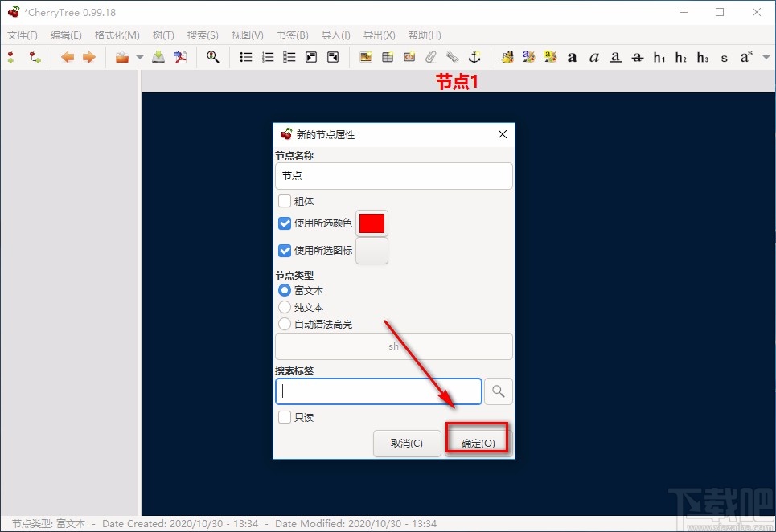This screenshot has width=776, height=532.
Task: Go forward to next visited node
Action: click(89, 57)
